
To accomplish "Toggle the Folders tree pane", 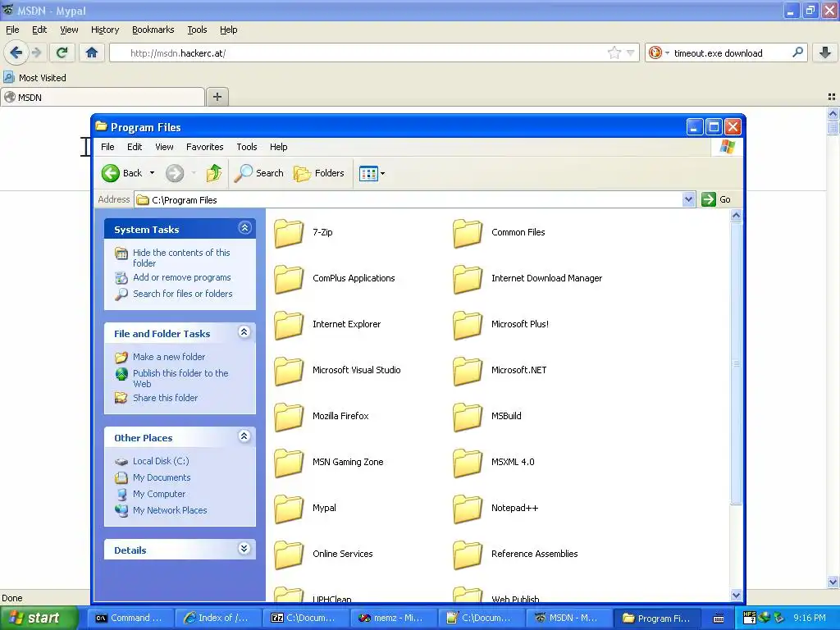I will click(x=319, y=173).
